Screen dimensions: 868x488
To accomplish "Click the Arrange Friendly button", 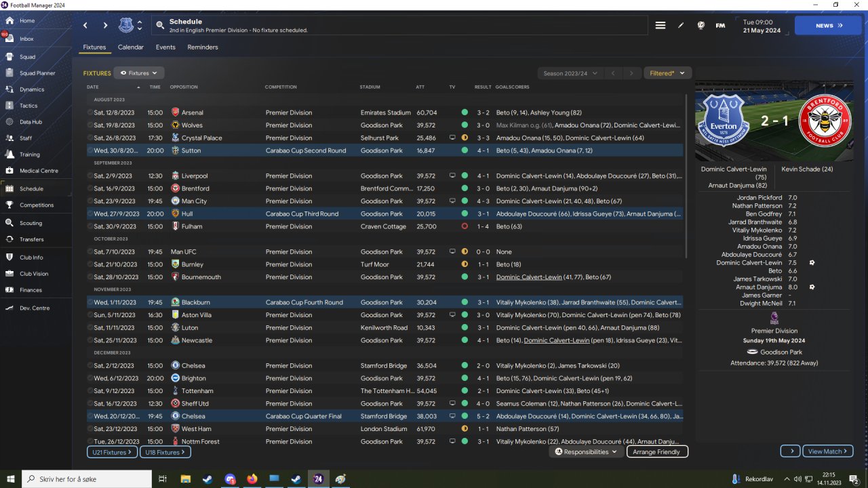I will coord(657,451).
